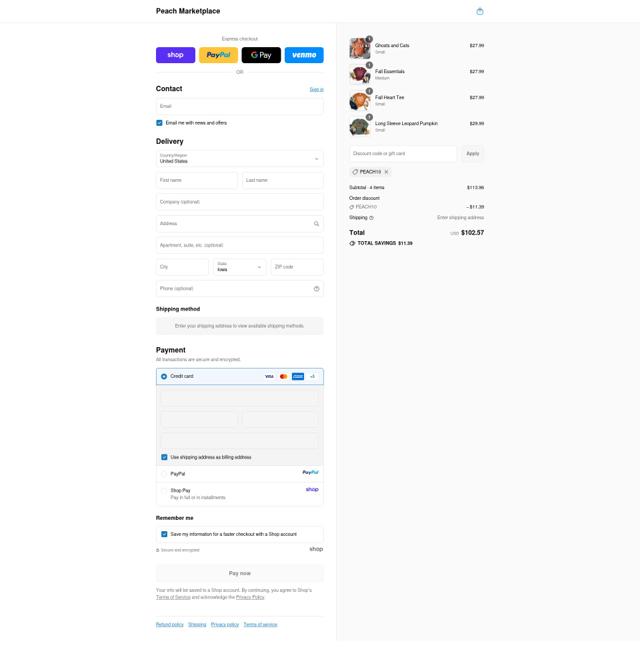Image resolution: width=640 pixels, height=667 pixels.
Task: Toggle Use shipping address as billing address
Action: coord(164,457)
